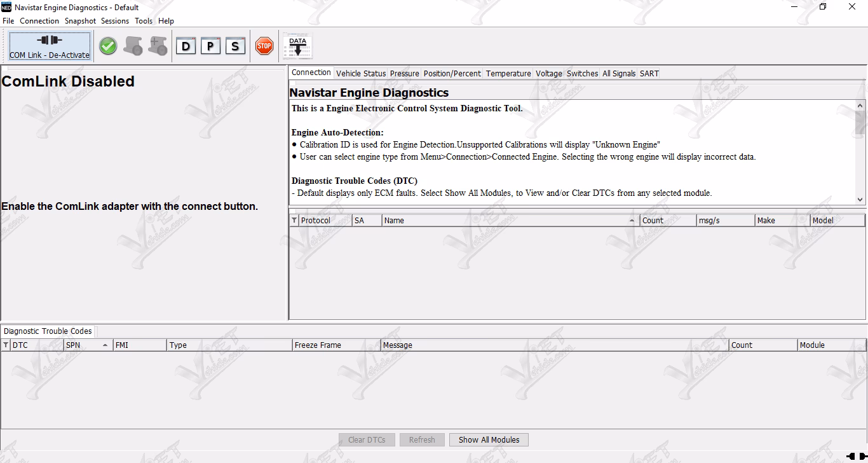Screen dimensions: 868x463
Task: Click the filter icon in the Protocol column
Action: tap(293, 220)
